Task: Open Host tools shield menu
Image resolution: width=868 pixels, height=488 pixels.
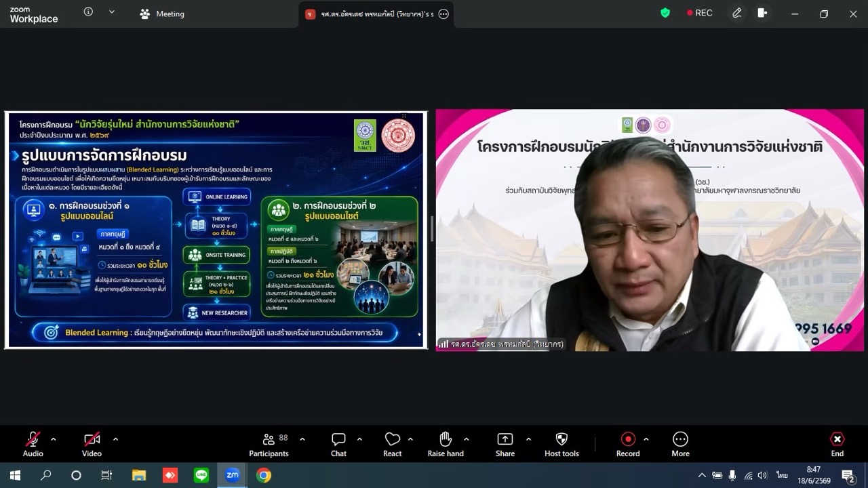Action: (x=561, y=444)
